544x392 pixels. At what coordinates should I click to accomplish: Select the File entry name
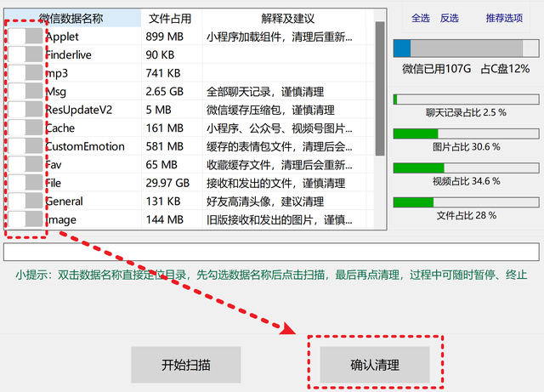tap(54, 183)
